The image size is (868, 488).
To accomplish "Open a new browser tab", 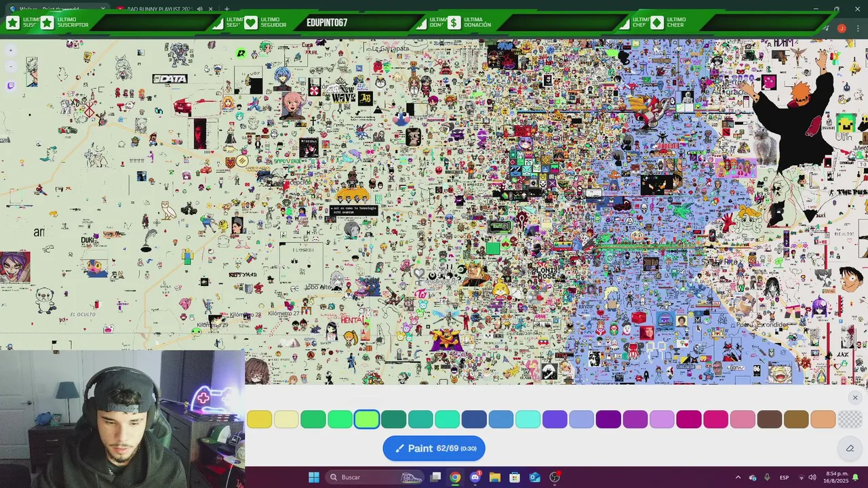I will (x=226, y=9).
